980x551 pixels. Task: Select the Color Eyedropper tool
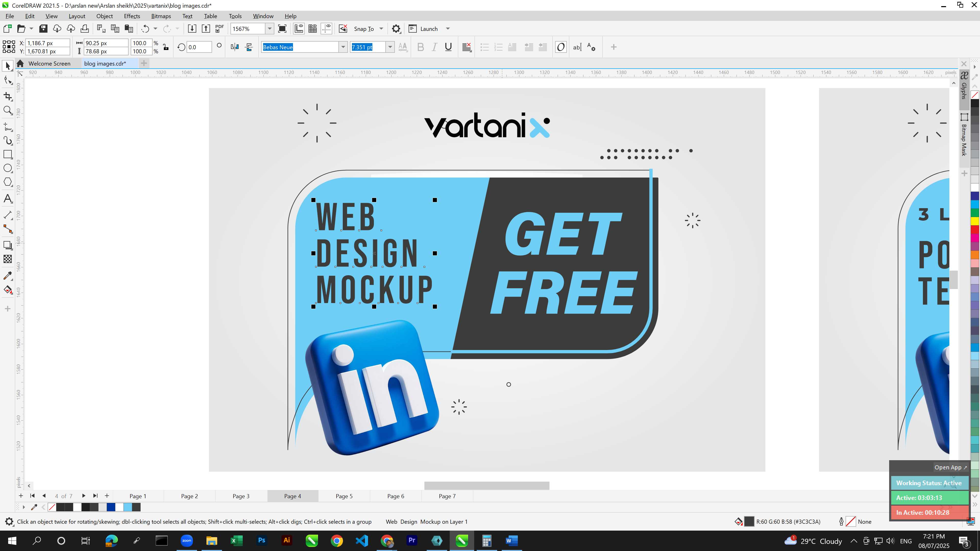tap(8, 276)
